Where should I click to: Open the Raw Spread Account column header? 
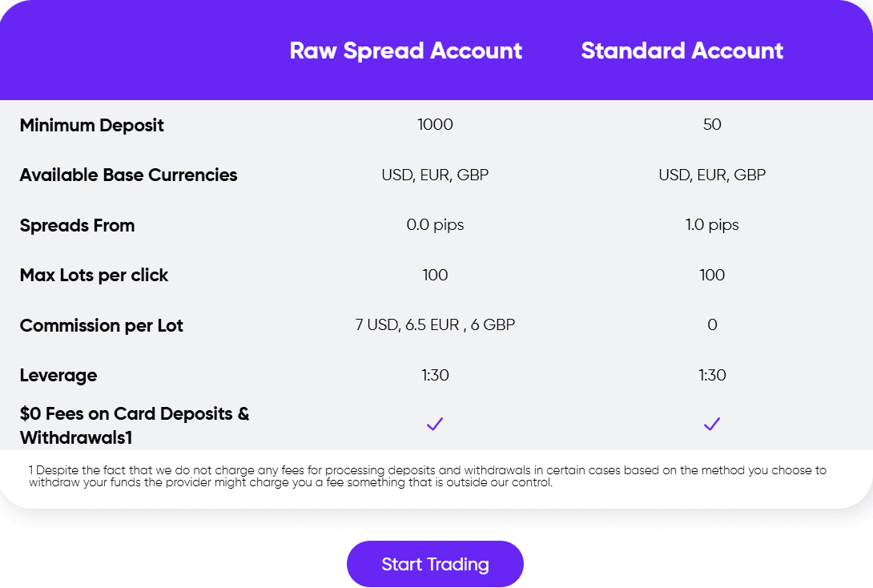tap(406, 50)
